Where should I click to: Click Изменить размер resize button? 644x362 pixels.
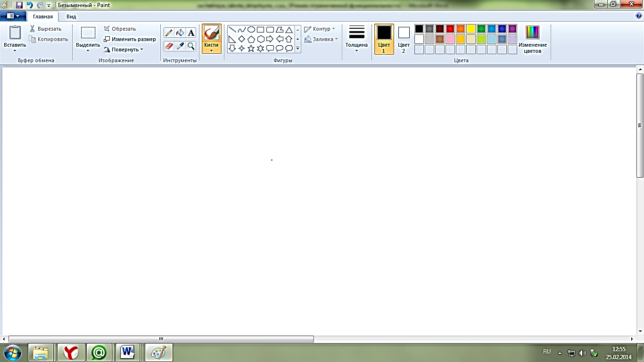click(130, 39)
